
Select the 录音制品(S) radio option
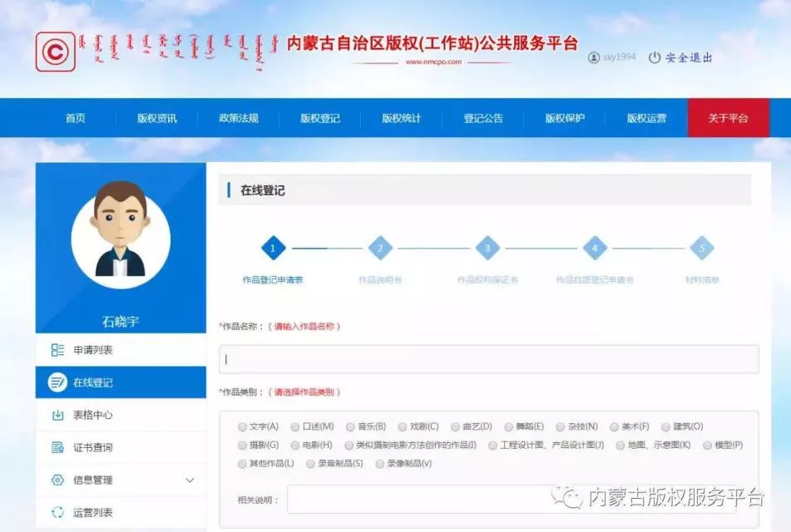[x=310, y=463]
